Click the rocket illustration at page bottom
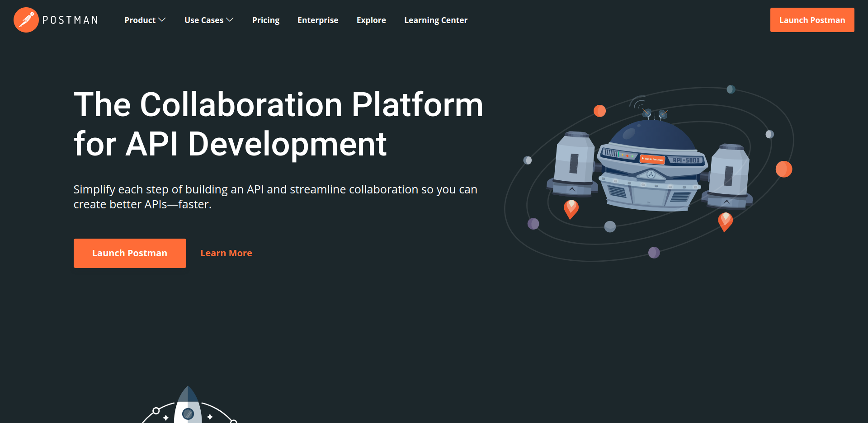This screenshot has height=423, width=868. [188, 407]
